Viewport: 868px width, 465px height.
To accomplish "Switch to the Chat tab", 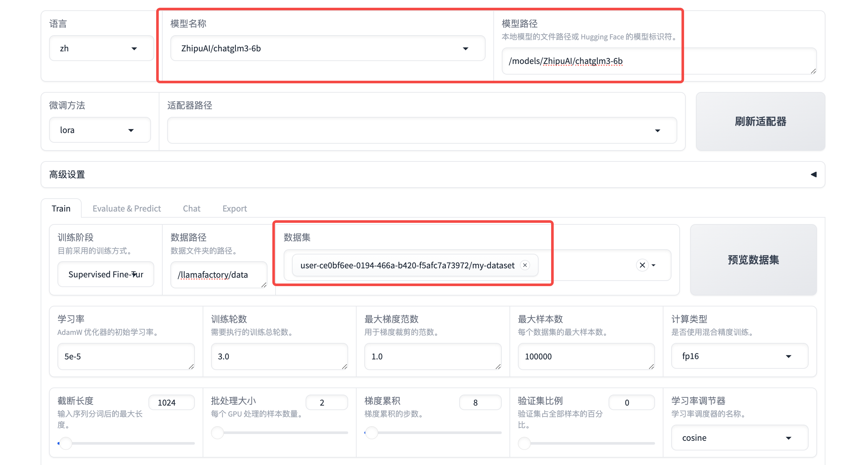I will click(191, 208).
